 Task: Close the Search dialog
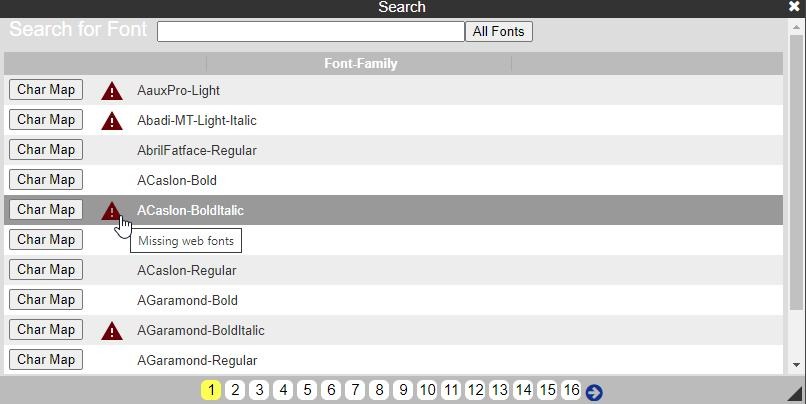[794, 7]
